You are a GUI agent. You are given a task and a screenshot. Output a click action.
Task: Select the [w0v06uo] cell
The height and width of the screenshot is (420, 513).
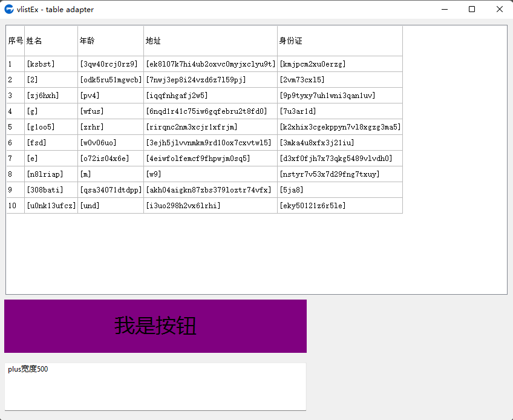click(x=111, y=142)
